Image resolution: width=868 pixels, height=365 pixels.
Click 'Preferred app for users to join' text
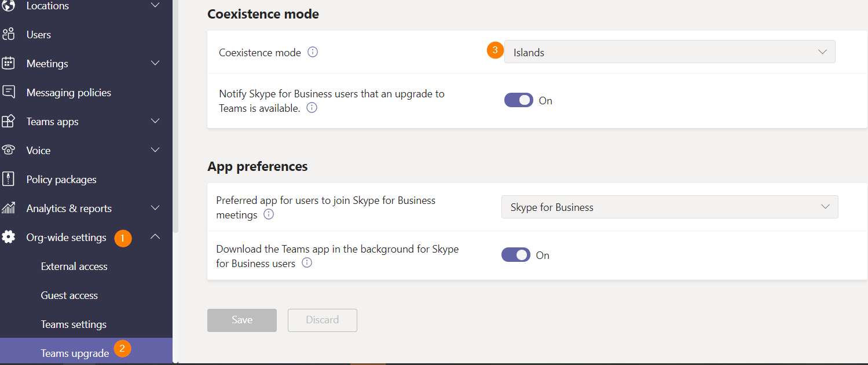pyautogui.click(x=325, y=207)
